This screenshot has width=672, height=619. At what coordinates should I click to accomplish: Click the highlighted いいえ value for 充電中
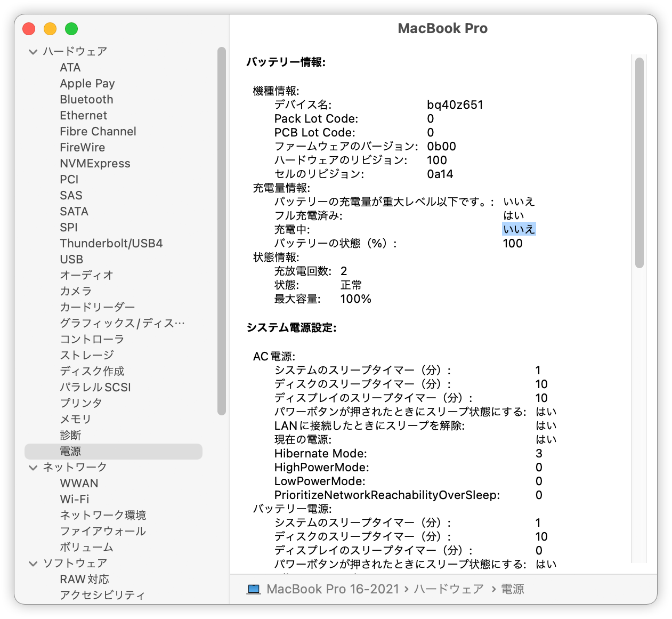519,230
